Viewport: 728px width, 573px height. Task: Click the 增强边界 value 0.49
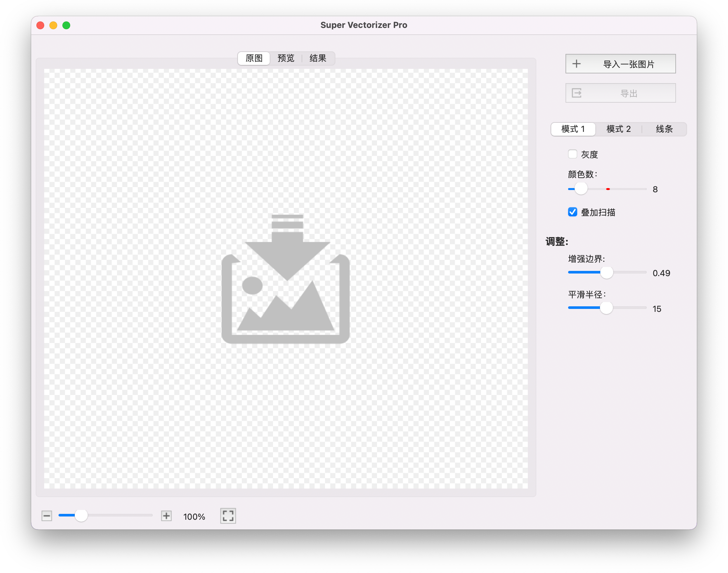pos(662,273)
